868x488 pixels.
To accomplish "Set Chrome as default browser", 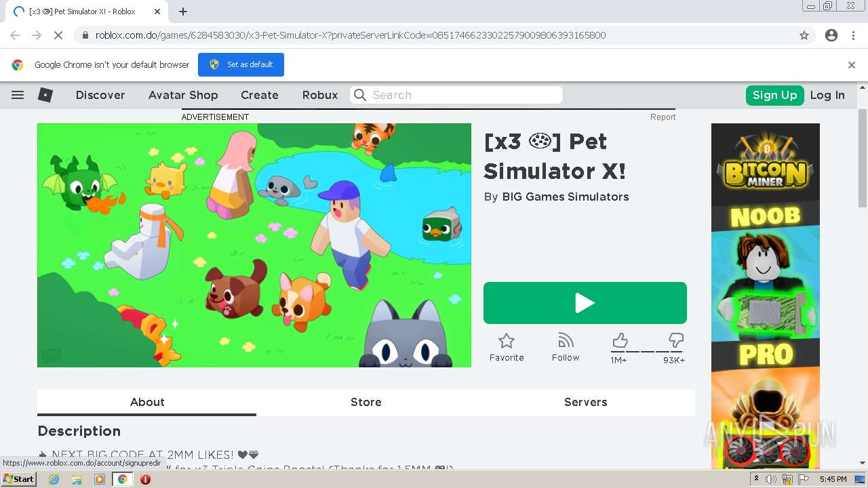I will 241,65.
